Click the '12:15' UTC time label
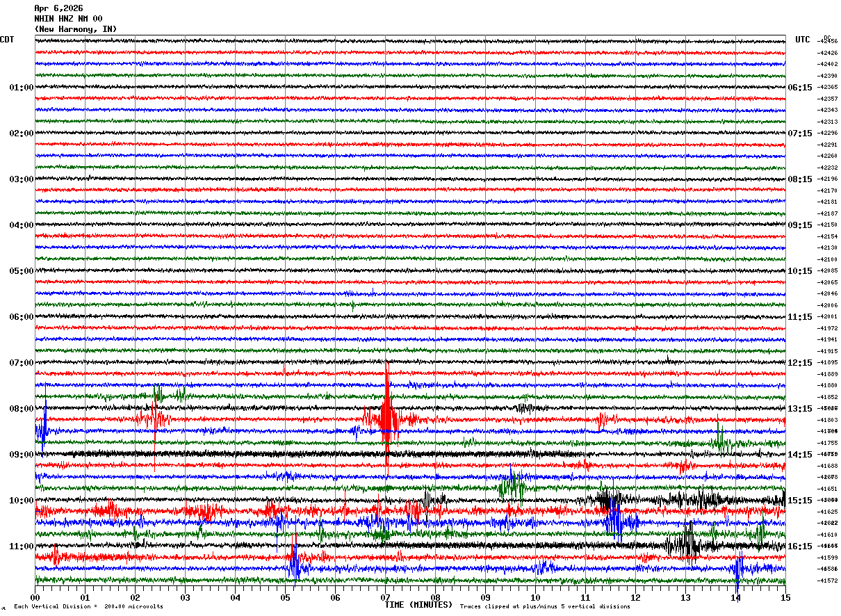Viewport: 841px width, 616px height. [x=800, y=363]
